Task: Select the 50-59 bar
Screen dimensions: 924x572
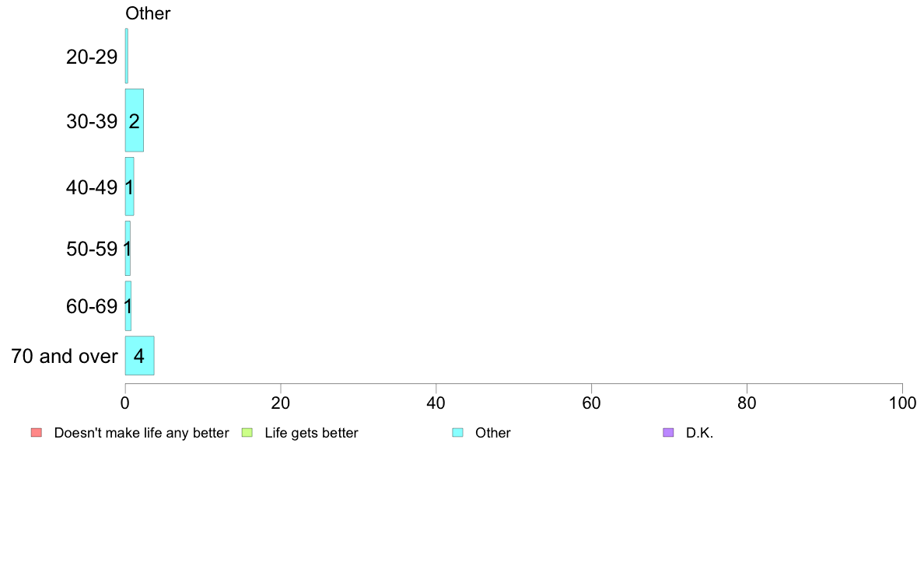Action: click(x=128, y=248)
